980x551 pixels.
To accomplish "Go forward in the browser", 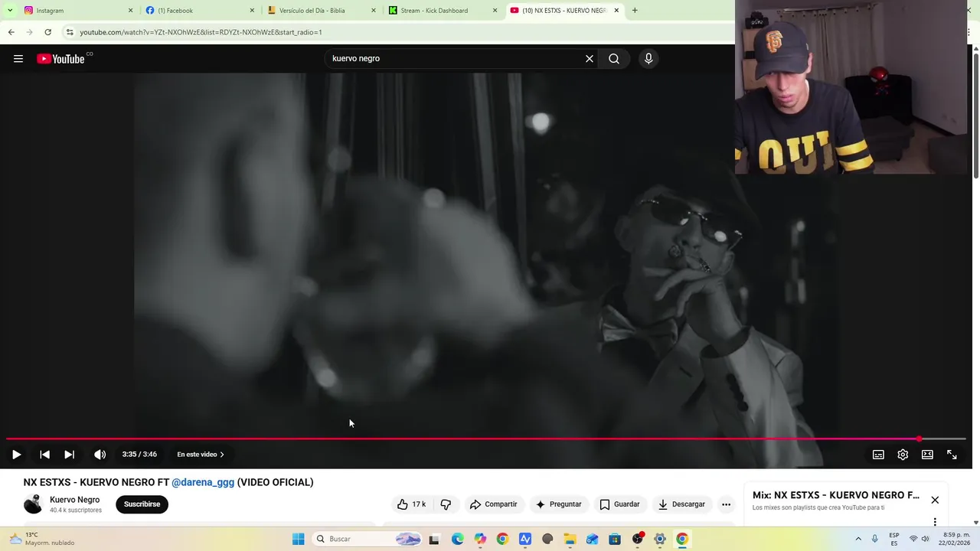I will 29,32.
